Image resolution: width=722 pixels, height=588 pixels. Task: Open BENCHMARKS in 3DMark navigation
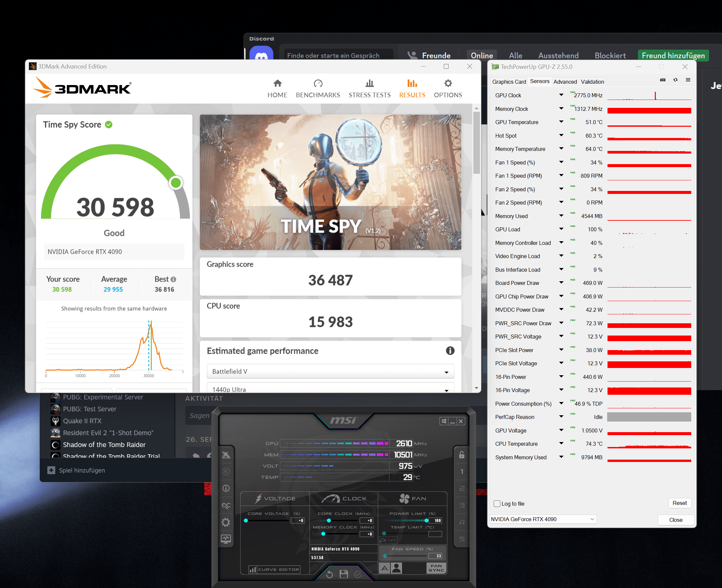(x=318, y=89)
